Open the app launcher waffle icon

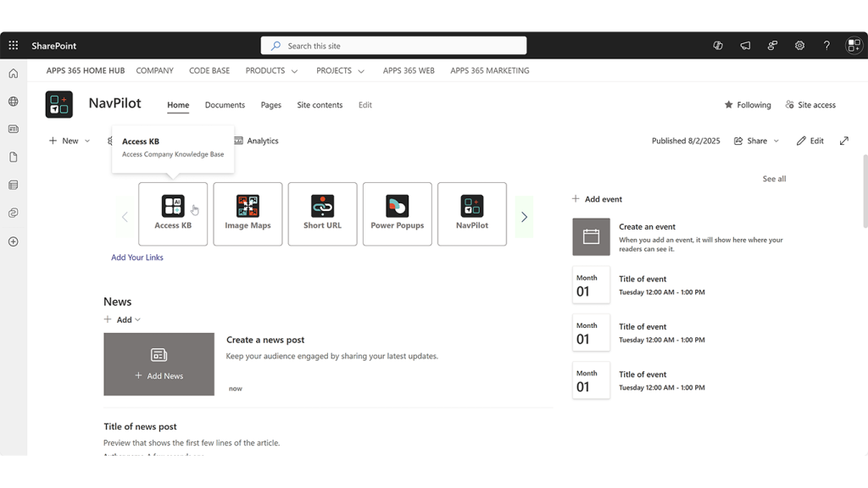click(x=14, y=46)
